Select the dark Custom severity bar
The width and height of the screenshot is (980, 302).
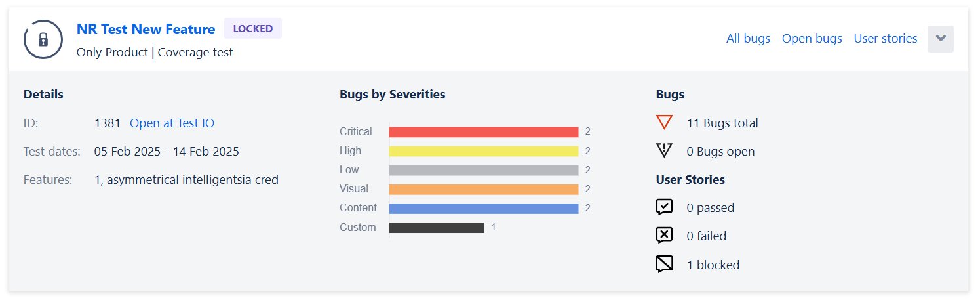point(437,228)
